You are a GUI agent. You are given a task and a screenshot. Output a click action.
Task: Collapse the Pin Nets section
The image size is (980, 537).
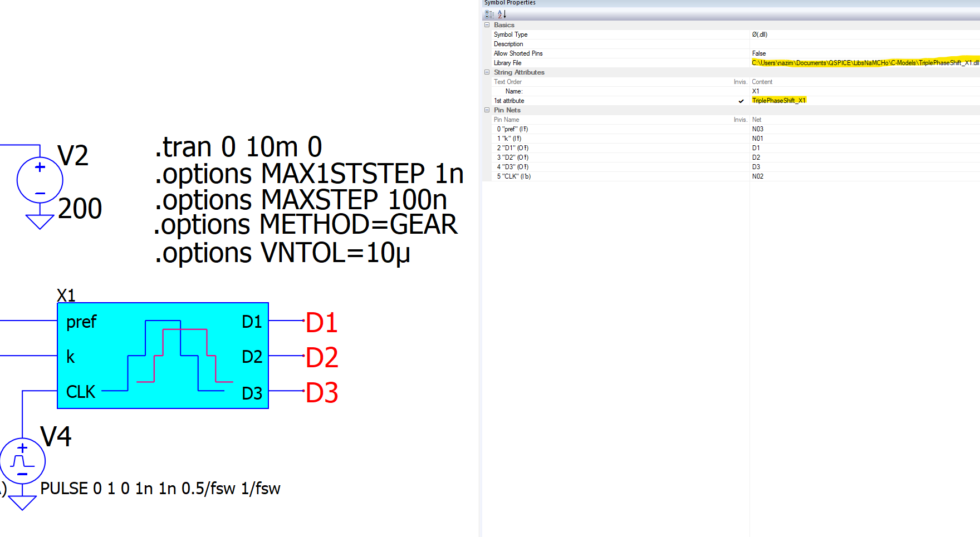(487, 110)
